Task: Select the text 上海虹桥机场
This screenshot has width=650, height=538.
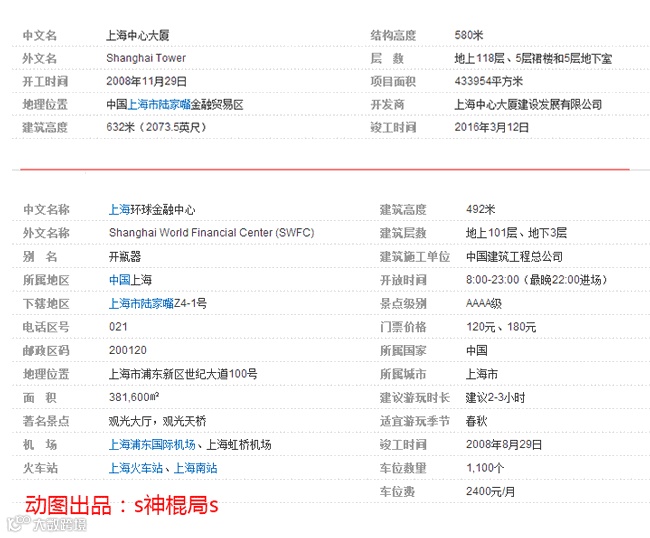Action: [239, 445]
